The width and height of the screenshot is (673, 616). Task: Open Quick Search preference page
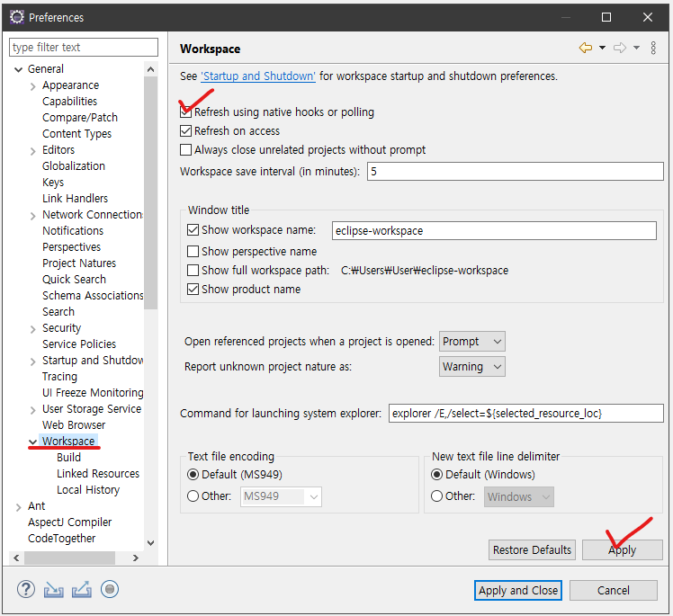pos(74,280)
